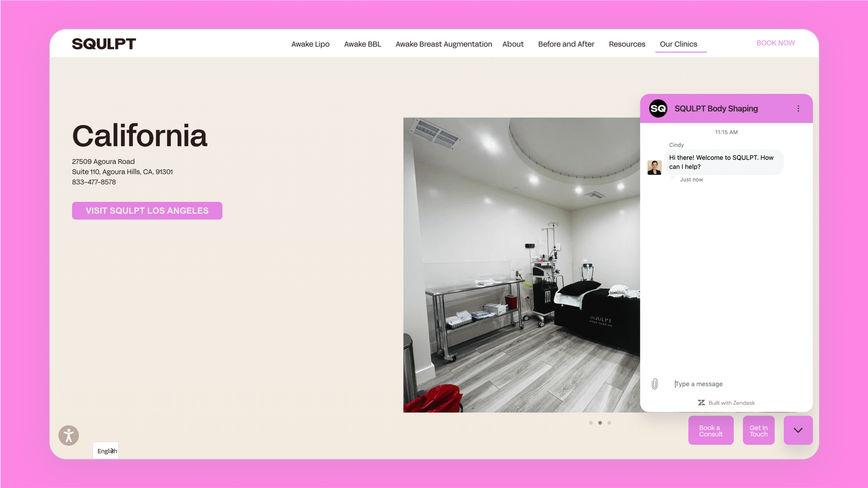
Task: Click the SQULPT logo in the header
Action: 103,43
